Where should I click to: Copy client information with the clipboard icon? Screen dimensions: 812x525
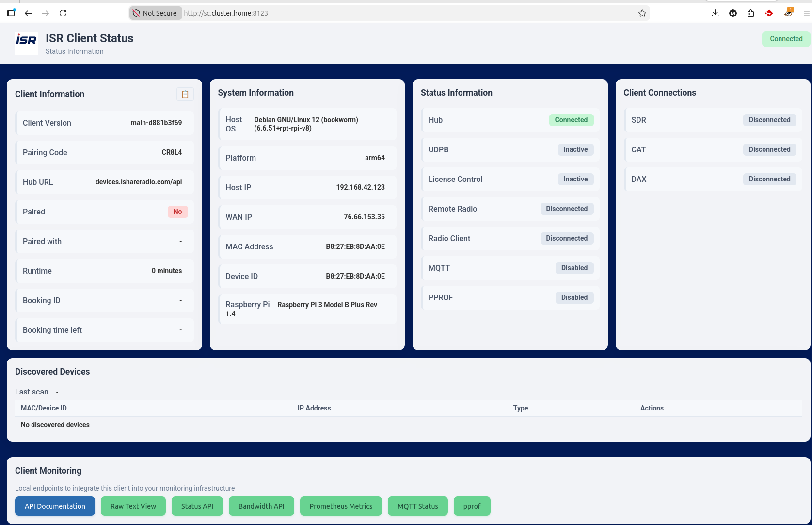click(x=185, y=94)
